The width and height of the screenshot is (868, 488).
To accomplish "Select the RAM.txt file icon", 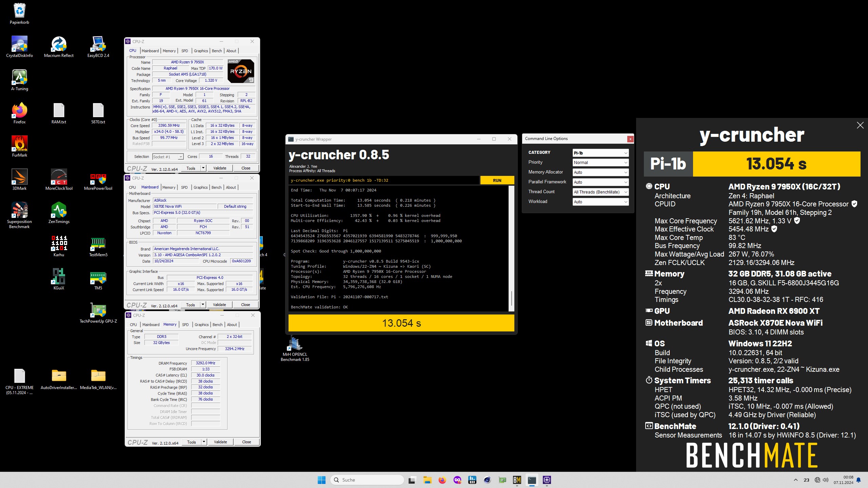I will click(59, 113).
